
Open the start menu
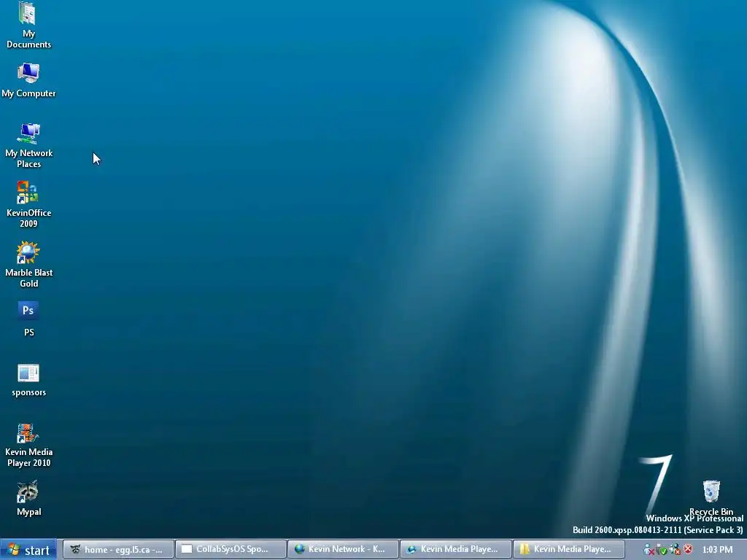click(28, 550)
